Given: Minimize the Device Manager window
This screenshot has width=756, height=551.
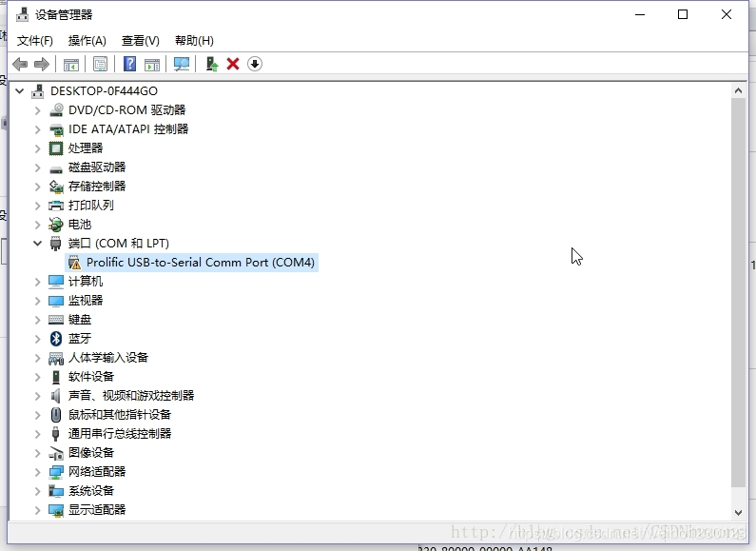Looking at the screenshot, I should 640,14.
